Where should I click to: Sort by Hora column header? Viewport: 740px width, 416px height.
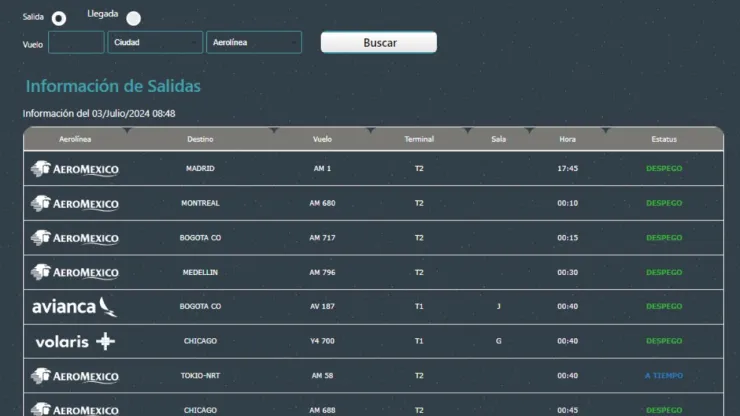567,139
